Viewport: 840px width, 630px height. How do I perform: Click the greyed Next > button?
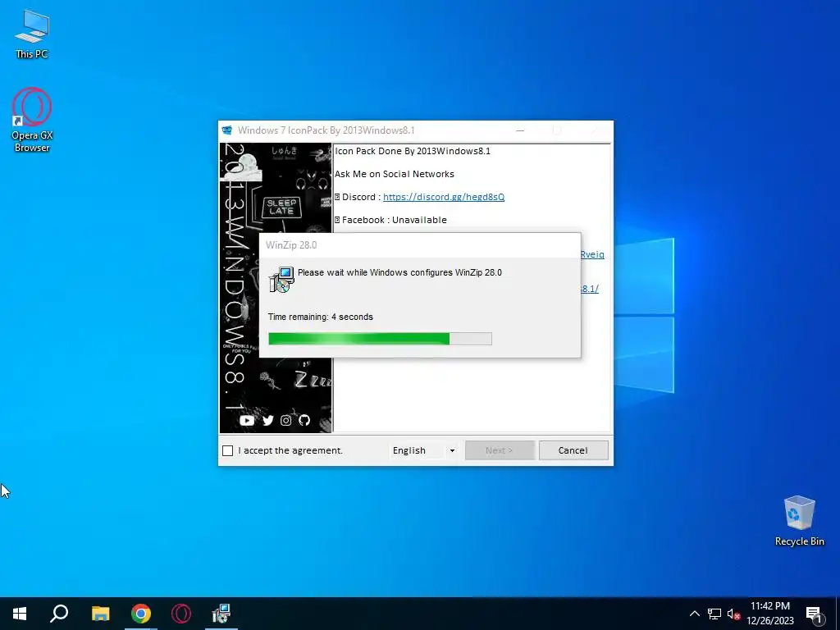click(x=500, y=450)
